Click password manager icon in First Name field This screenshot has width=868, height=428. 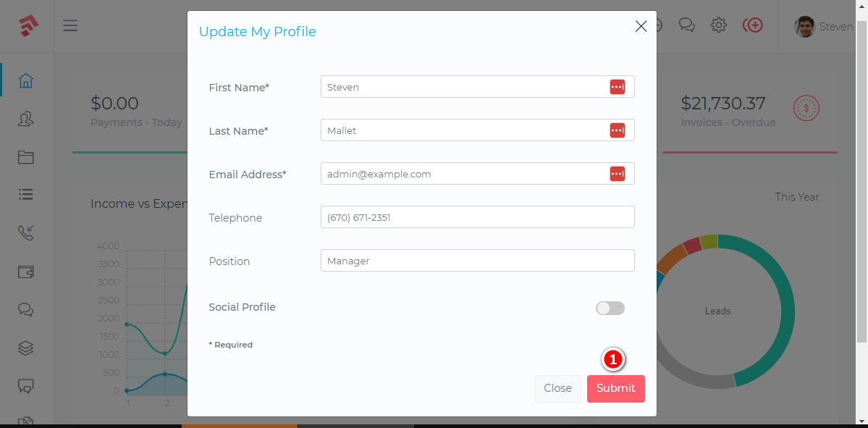617,87
